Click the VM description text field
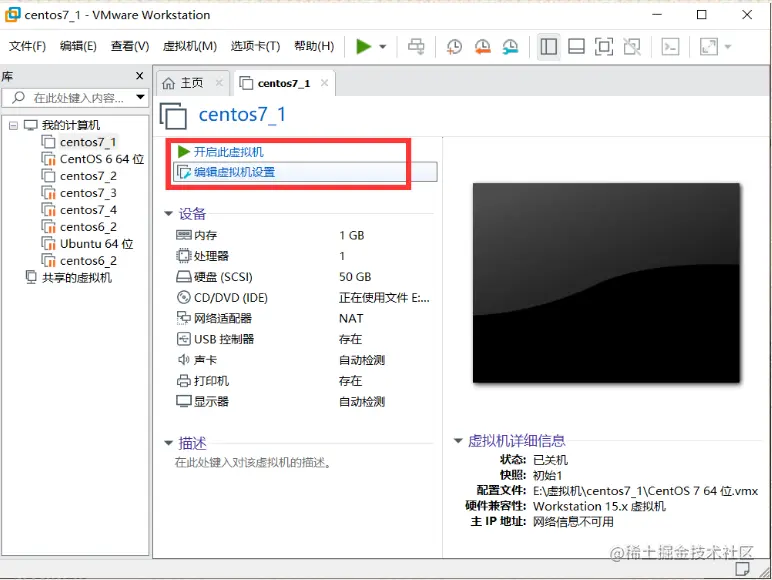 coord(253,463)
